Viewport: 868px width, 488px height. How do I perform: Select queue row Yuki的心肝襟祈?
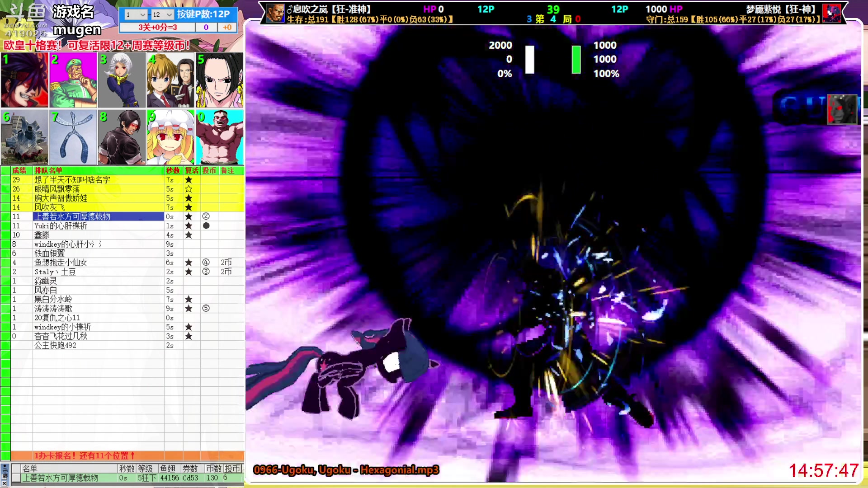(127, 225)
